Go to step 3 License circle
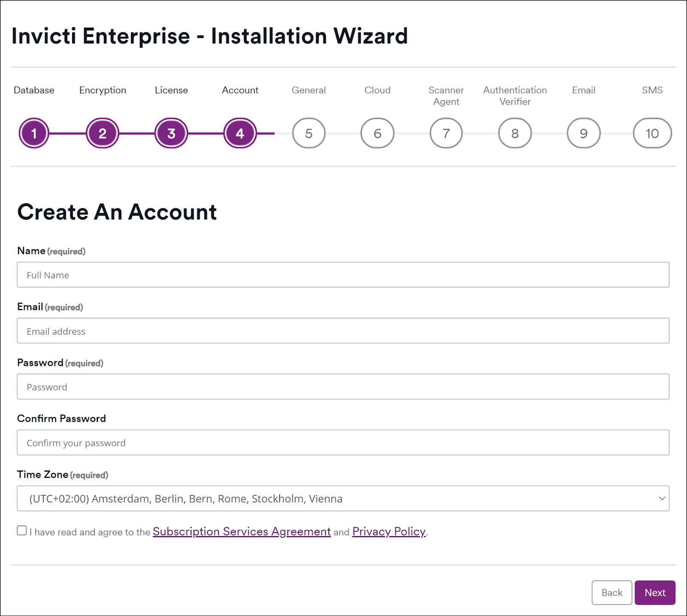This screenshot has width=687, height=616. 171,133
